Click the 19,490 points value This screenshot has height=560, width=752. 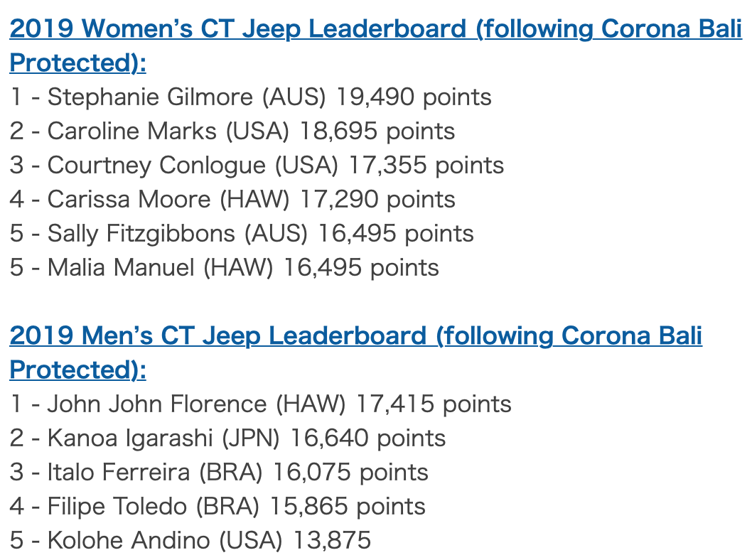click(x=414, y=97)
